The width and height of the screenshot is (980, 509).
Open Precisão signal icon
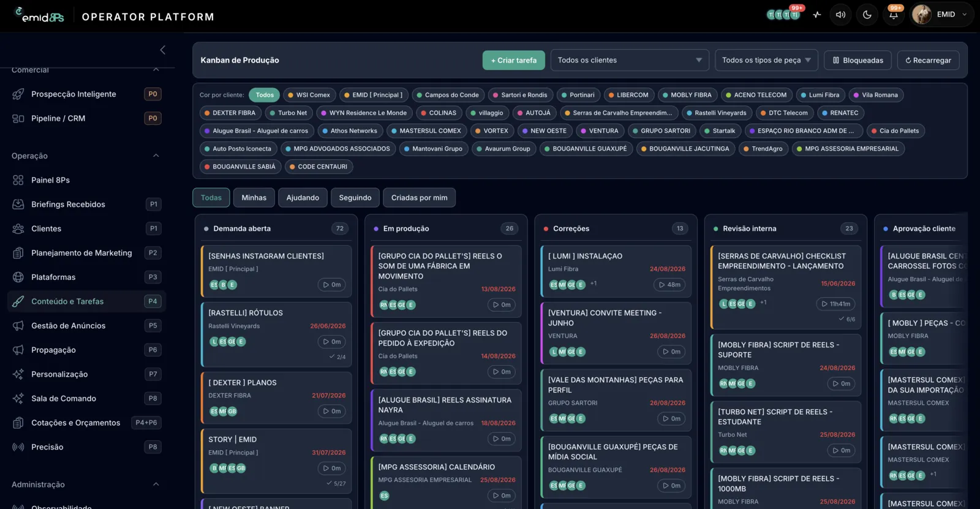(18, 447)
